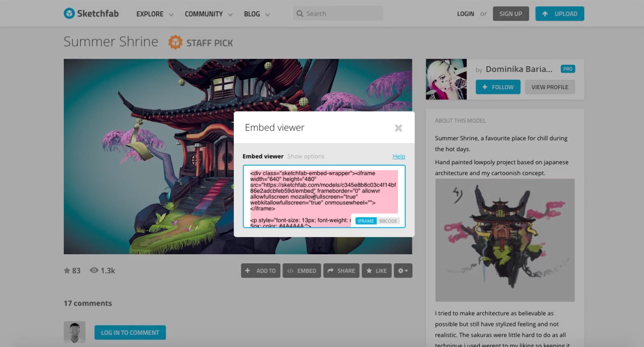Click the Staff Pick badge icon
The height and width of the screenshot is (347, 644).
pyautogui.click(x=175, y=42)
